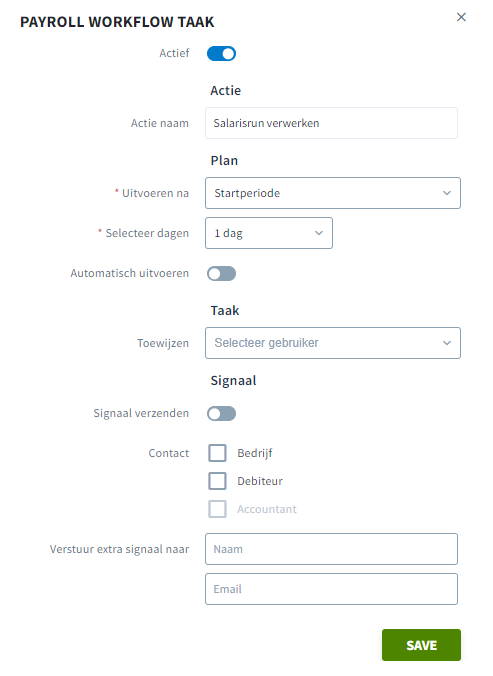Click the chevron next to 1 dag
The width and height of the screenshot is (493, 676).
[319, 233]
